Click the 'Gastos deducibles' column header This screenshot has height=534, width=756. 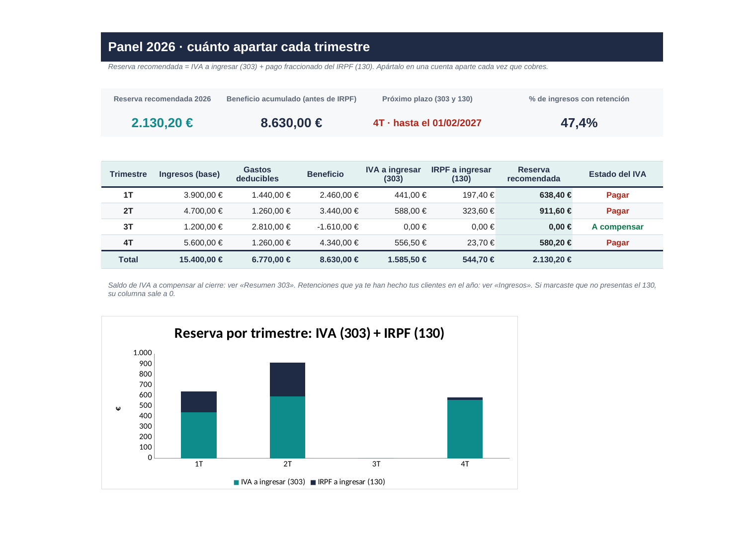point(257,174)
